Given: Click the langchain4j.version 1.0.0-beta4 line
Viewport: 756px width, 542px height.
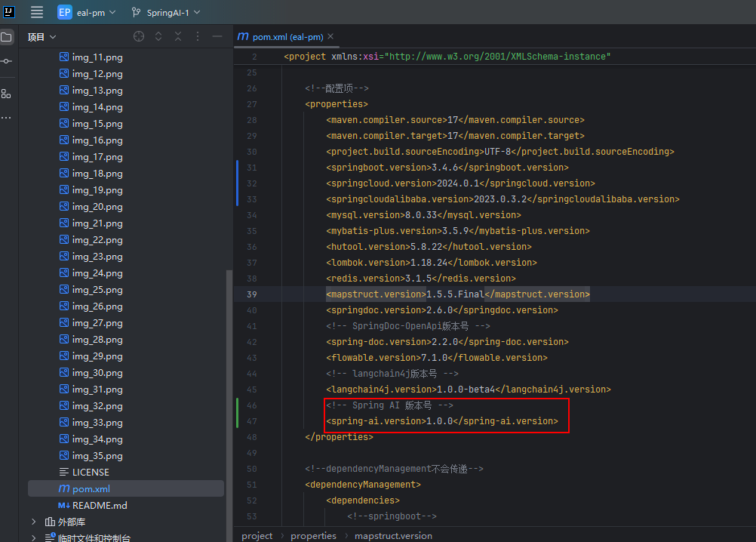Looking at the screenshot, I should (469, 390).
